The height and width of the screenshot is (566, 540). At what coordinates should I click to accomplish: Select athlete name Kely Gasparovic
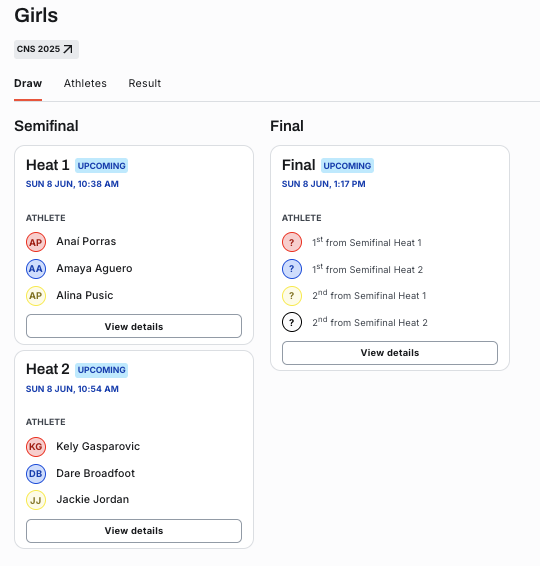tap(98, 447)
